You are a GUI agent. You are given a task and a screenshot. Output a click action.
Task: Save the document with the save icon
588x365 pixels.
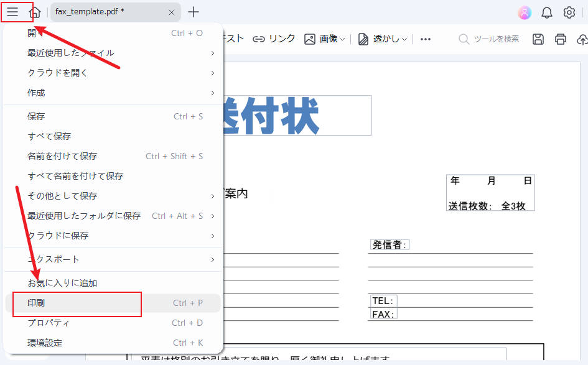[x=538, y=39]
